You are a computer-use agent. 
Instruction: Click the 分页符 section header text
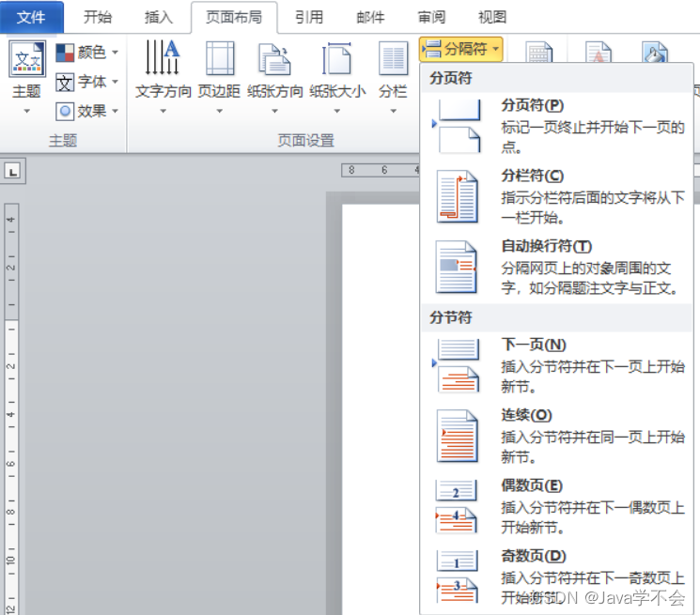point(450,78)
